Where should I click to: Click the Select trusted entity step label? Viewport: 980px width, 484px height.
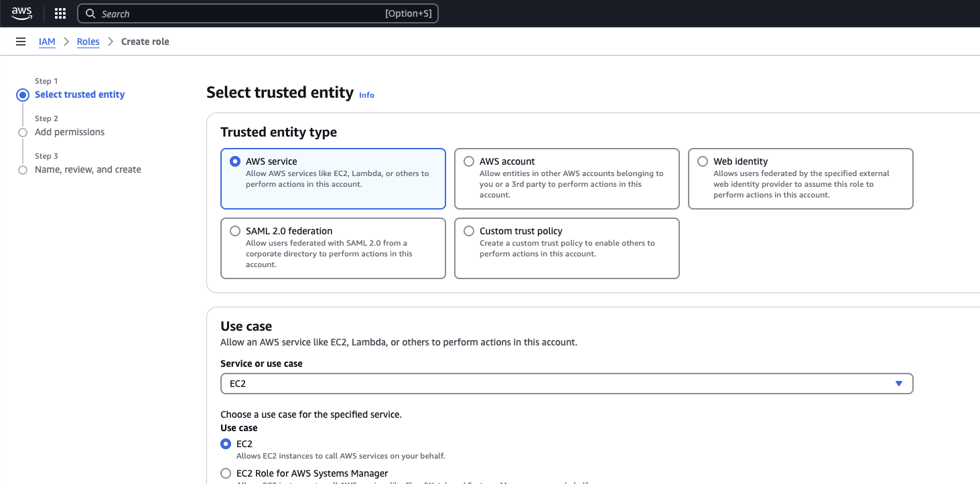point(80,94)
